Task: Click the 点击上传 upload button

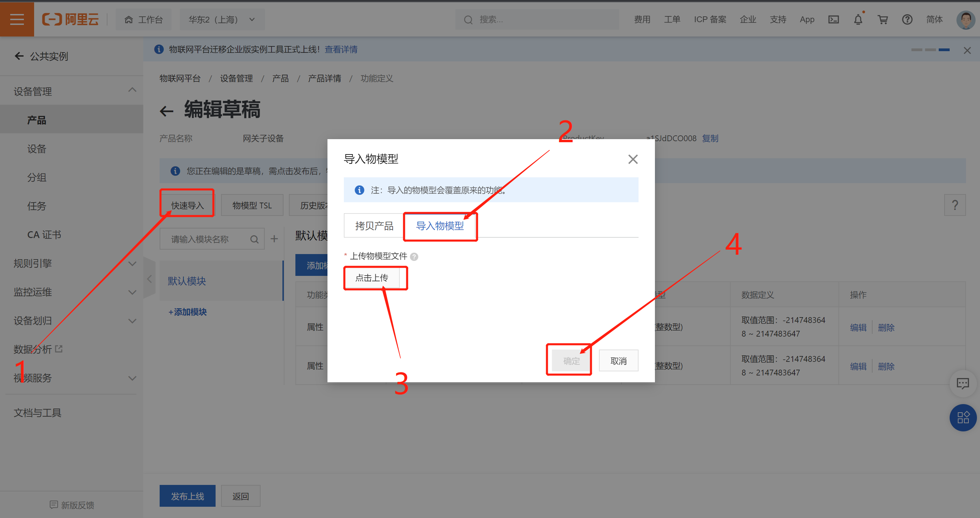Action: click(372, 278)
